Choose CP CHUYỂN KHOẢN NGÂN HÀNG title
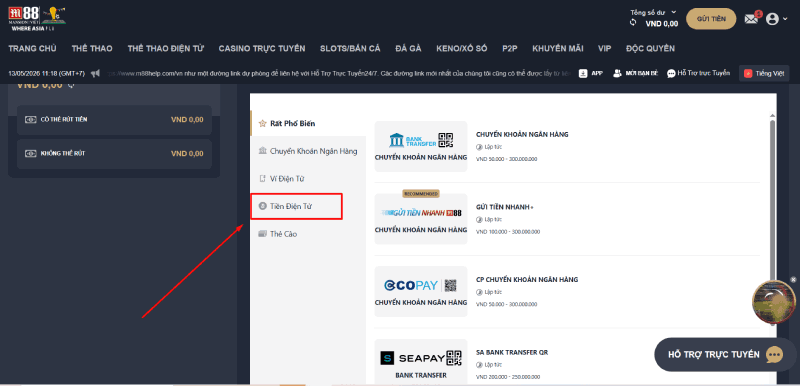800x386 pixels. (x=527, y=279)
